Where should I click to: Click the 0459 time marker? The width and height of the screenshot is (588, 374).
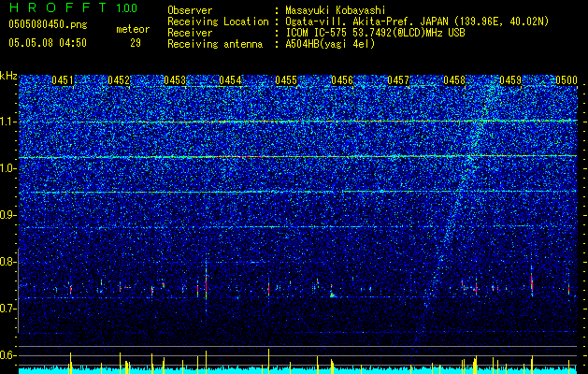tap(510, 80)
